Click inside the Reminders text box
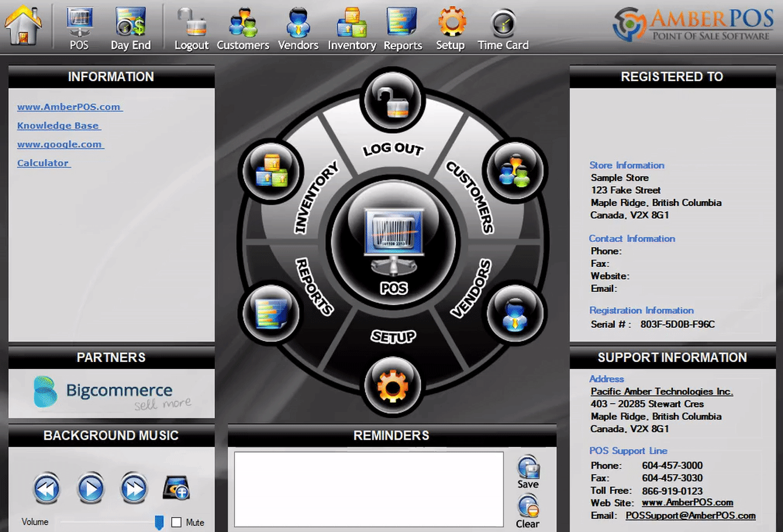Image resolution: width=783 pixels, height=532 pixels. [x=369, y=490]
